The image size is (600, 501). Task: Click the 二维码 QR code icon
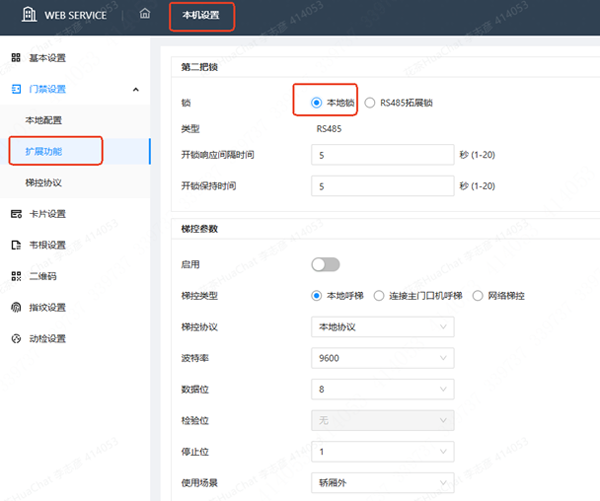pos(16,275)
